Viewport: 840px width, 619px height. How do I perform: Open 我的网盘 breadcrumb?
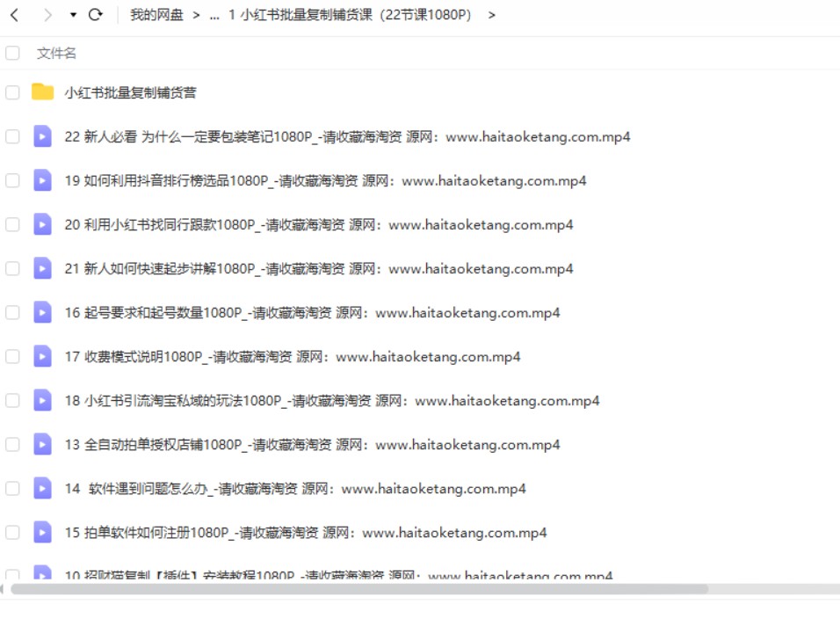[x=156, y=15]
